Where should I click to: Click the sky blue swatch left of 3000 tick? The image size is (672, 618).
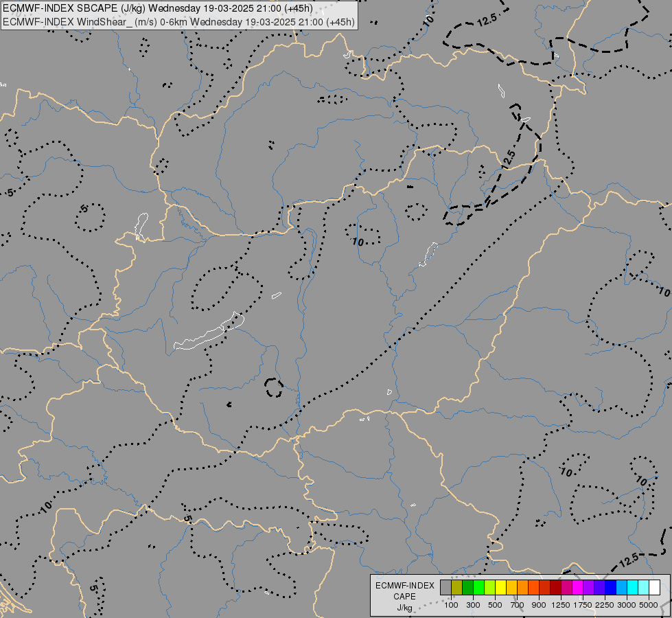pyautogui.click(x=622, y=587)
